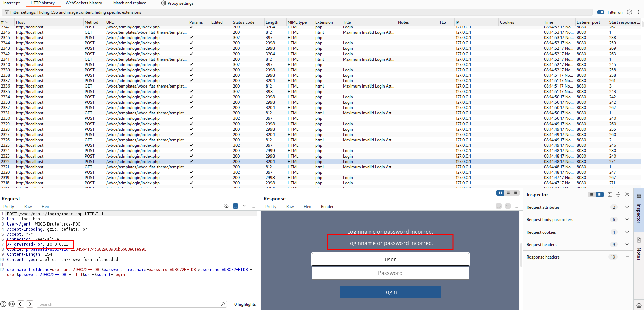Screen dimensions: 644x310
Task: Select history row number 2331
Action: (x=320, y=113)
